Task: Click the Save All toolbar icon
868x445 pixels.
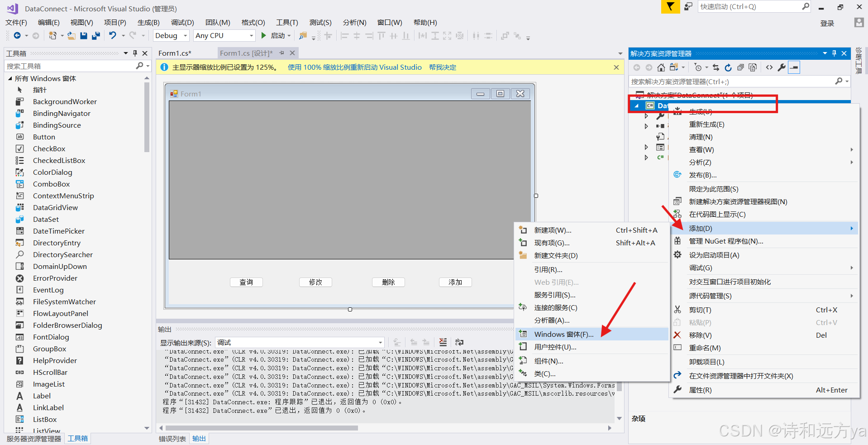Action: (x=95, y=35)
